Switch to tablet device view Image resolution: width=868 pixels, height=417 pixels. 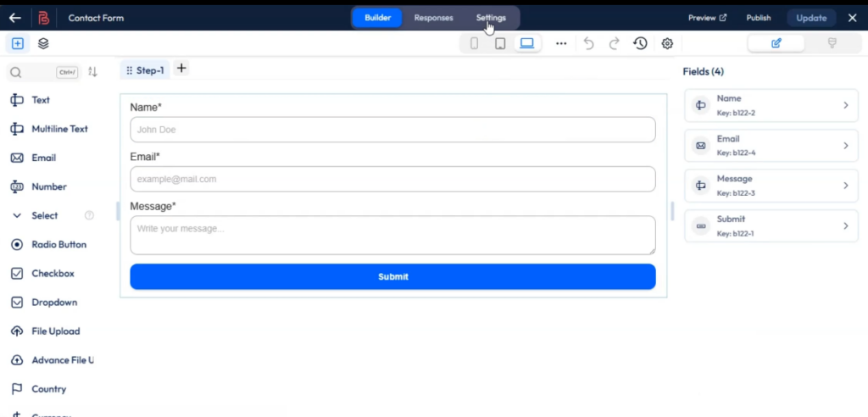coord(500,43)
